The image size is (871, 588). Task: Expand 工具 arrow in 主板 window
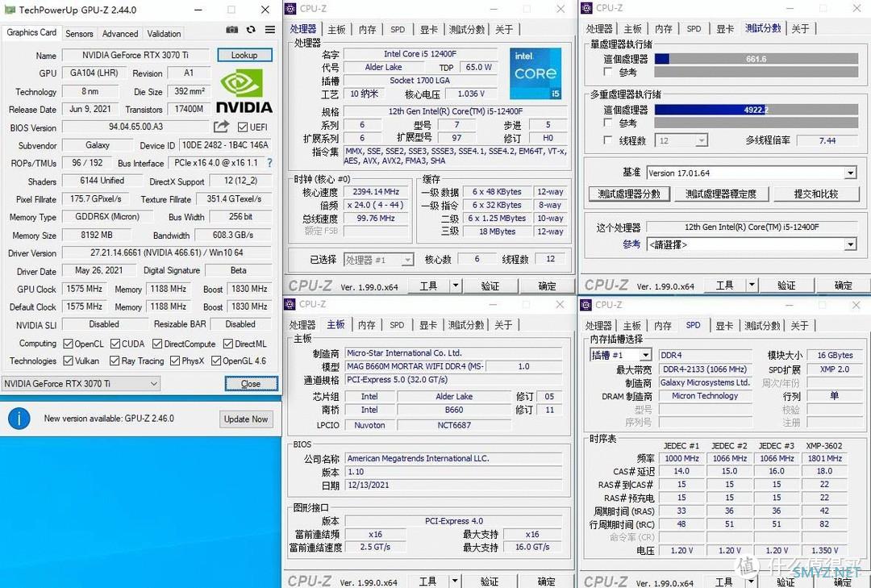455,581
